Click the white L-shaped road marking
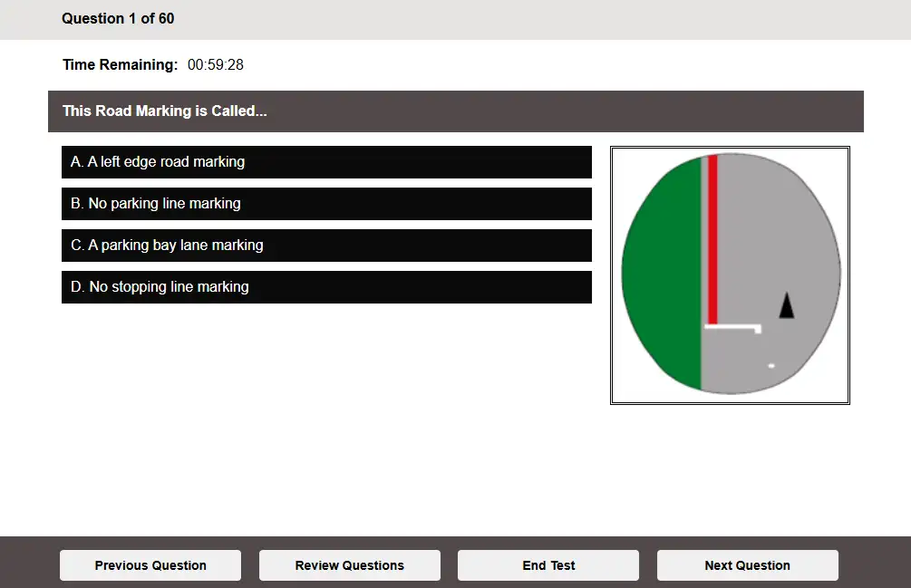 pyautogui.click(x=732, y=326)
